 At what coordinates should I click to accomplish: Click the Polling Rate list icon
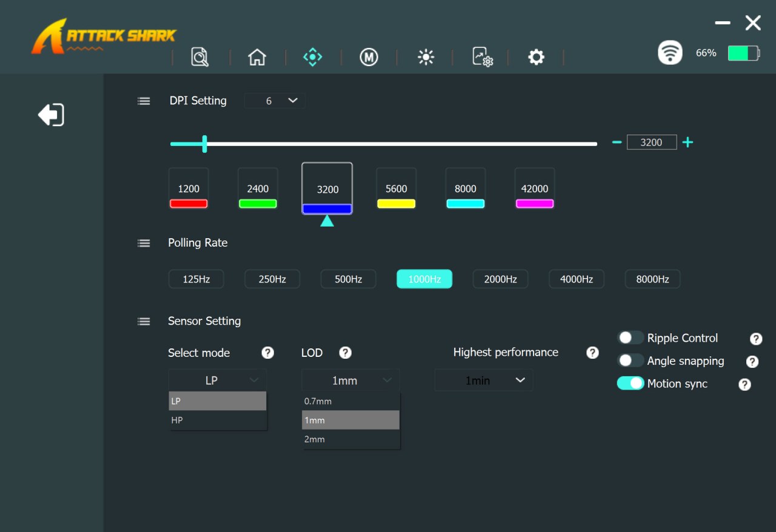point(144,243)
